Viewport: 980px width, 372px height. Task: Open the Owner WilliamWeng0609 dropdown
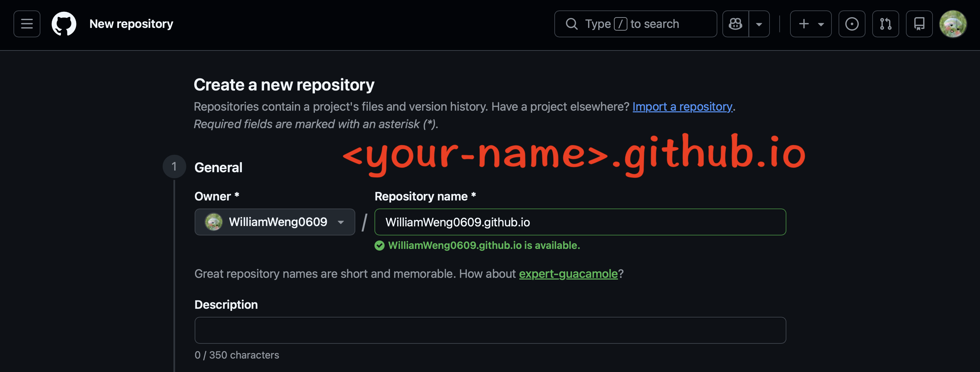point(275,222)
